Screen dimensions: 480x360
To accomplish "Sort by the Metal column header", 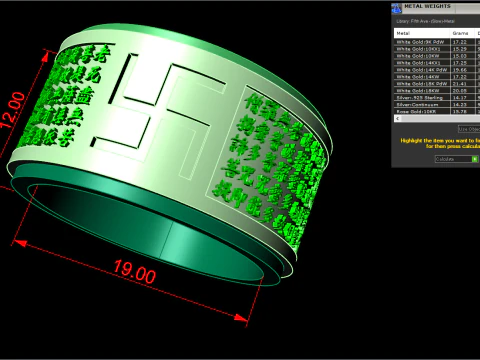I will [x=422, y=33].
